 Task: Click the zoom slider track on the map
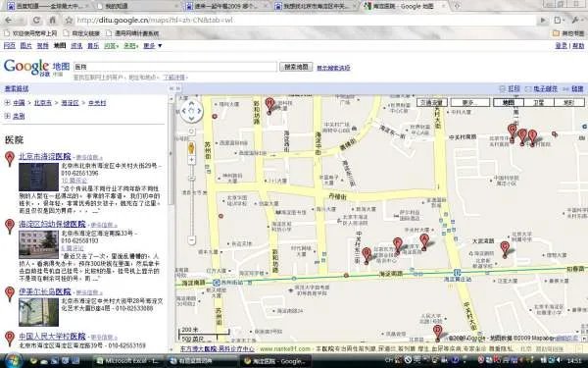tap(192, 199)
